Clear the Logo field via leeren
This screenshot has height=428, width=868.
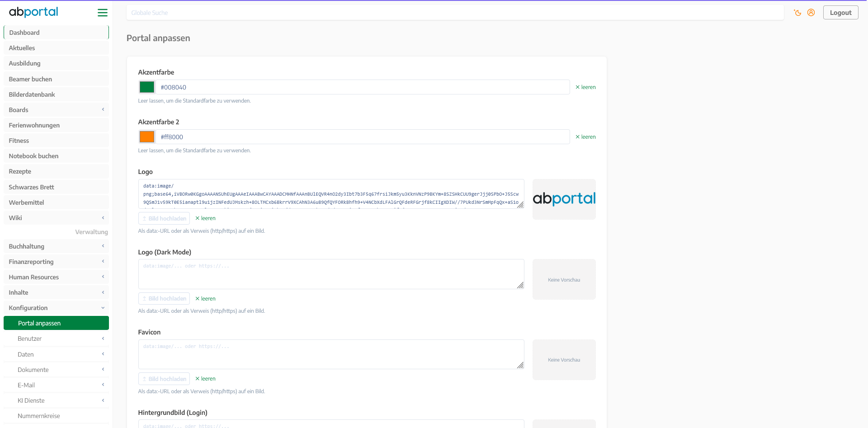point(205,218)
